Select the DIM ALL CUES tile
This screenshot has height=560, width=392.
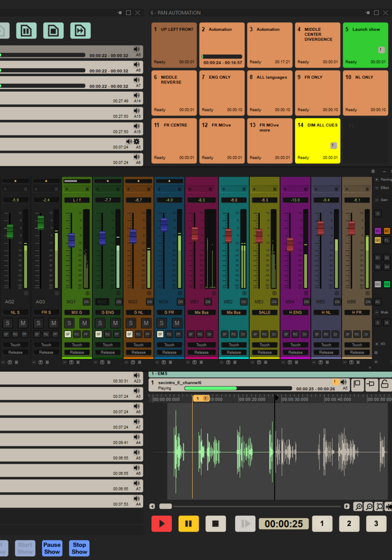318,141
